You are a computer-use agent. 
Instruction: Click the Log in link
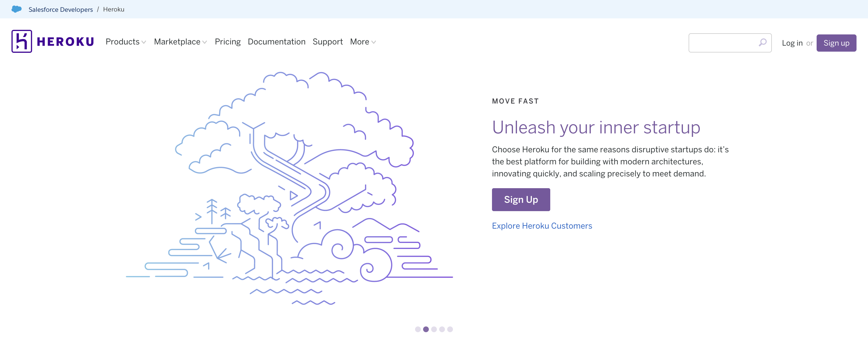tap(792, 43)
